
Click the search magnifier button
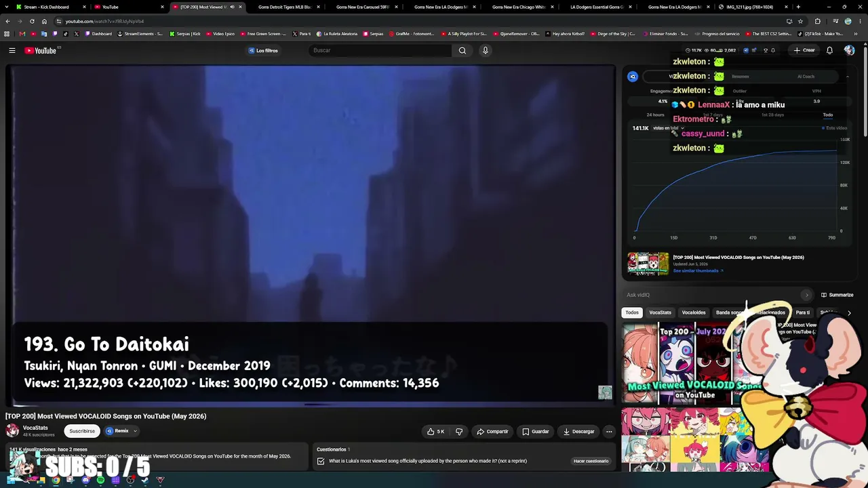coord(462,50)
